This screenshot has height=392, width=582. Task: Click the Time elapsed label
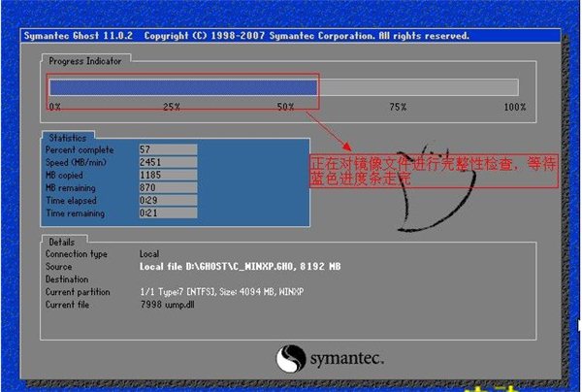[71, 201]
